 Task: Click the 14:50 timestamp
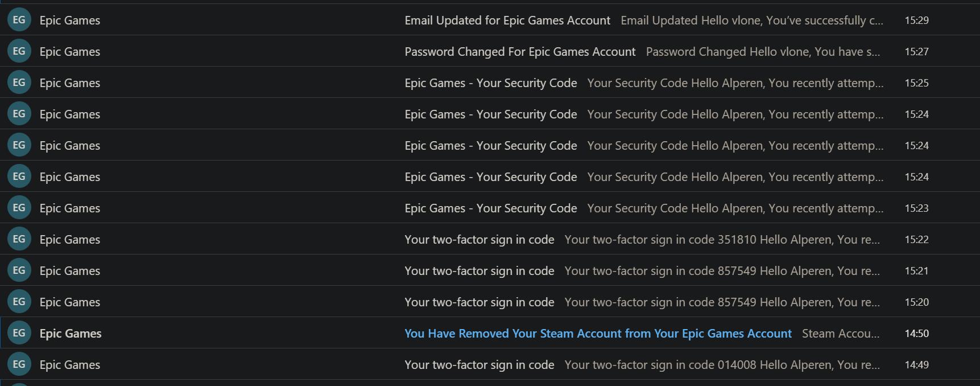916,334
